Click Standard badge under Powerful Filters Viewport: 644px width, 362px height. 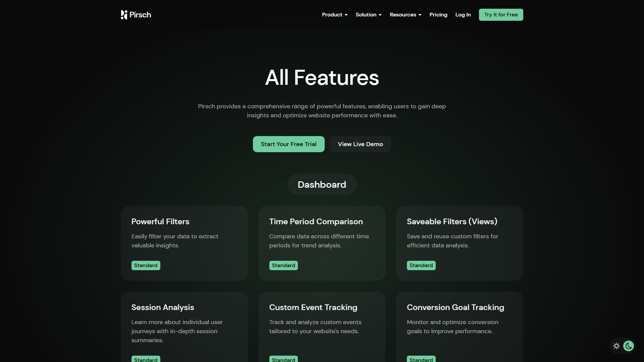tap(146, 265)
